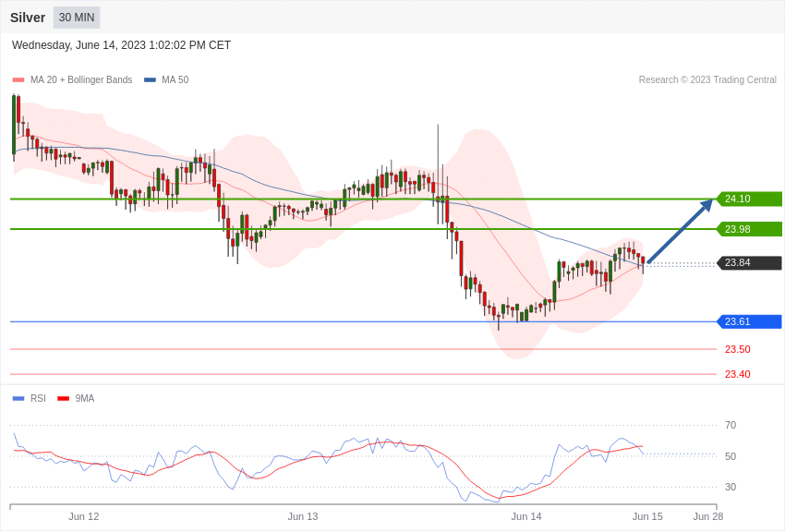Click the MA 50 legend label
The width and height of the screenshot is (785, 532).
click(175, 79)
